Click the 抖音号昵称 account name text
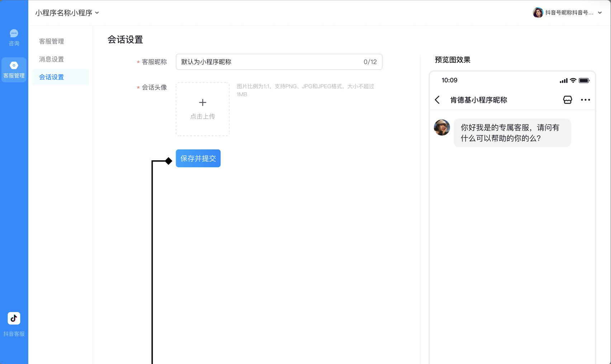 pyautogui.click(x=569, y=13)
